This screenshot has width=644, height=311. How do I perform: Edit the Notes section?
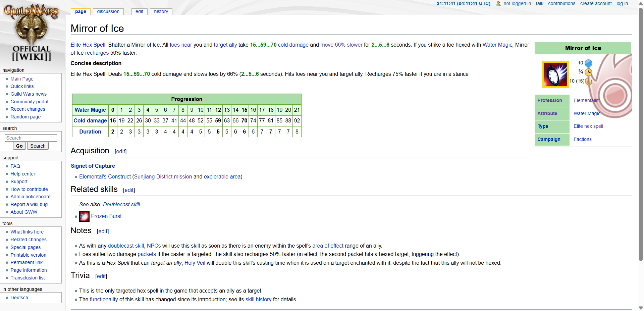pyautogui.click(x=103, y=231)
